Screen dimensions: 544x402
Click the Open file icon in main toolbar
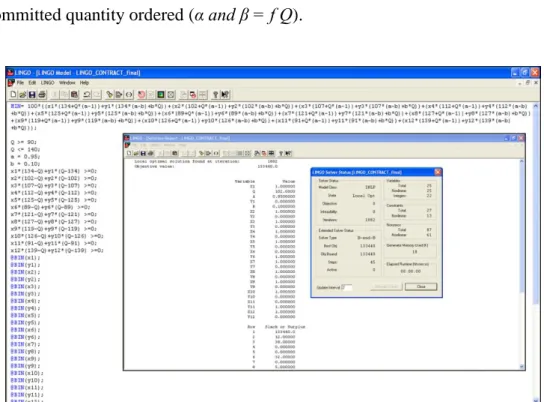23,94
